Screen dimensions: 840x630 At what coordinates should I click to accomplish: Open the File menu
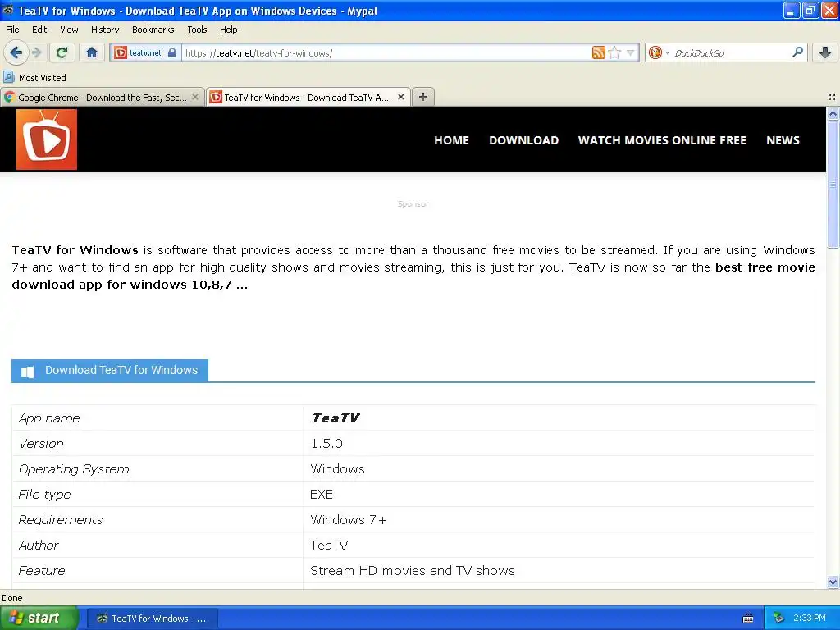(12, 30)
